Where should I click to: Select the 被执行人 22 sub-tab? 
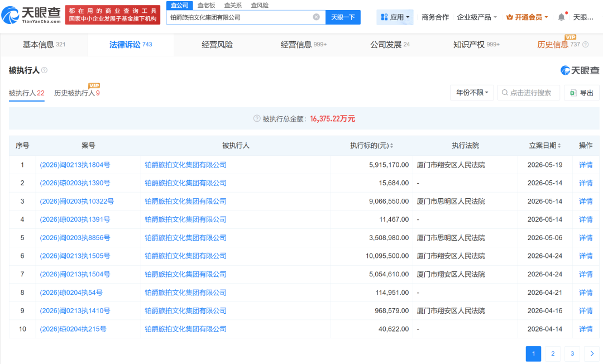tap(27, 93)
